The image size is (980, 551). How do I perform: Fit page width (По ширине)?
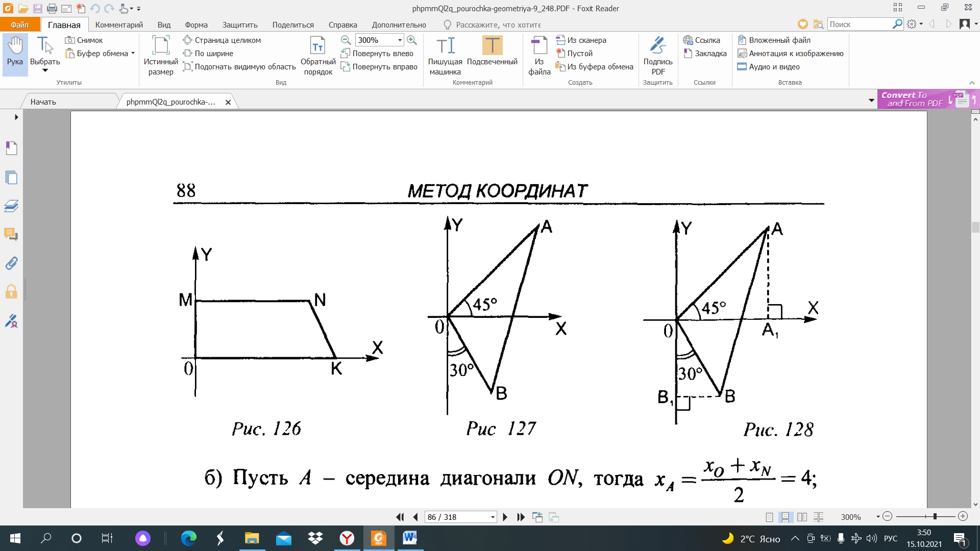click(x=208, y=53)
